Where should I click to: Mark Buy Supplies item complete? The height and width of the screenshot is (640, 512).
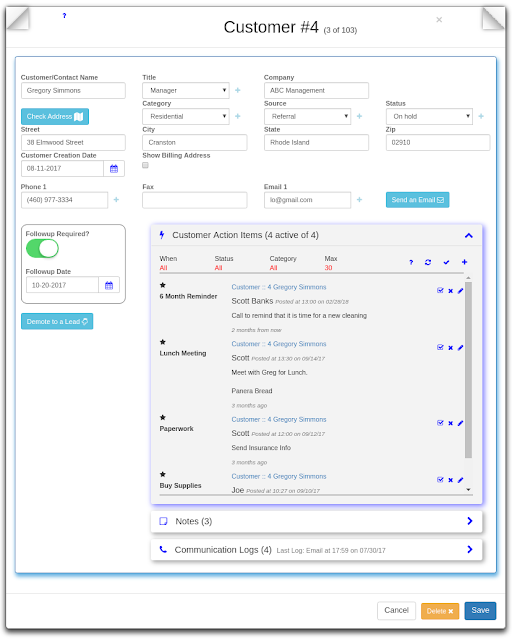[440, 480]
